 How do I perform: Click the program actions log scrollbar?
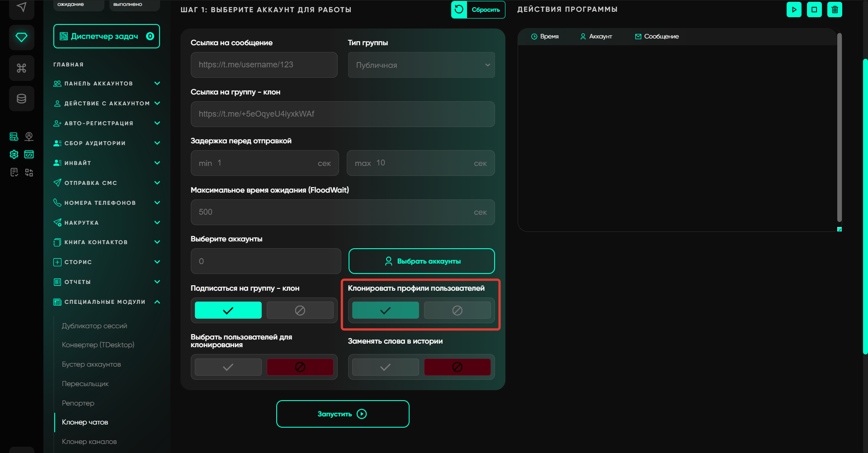click(x=839, y=127)
